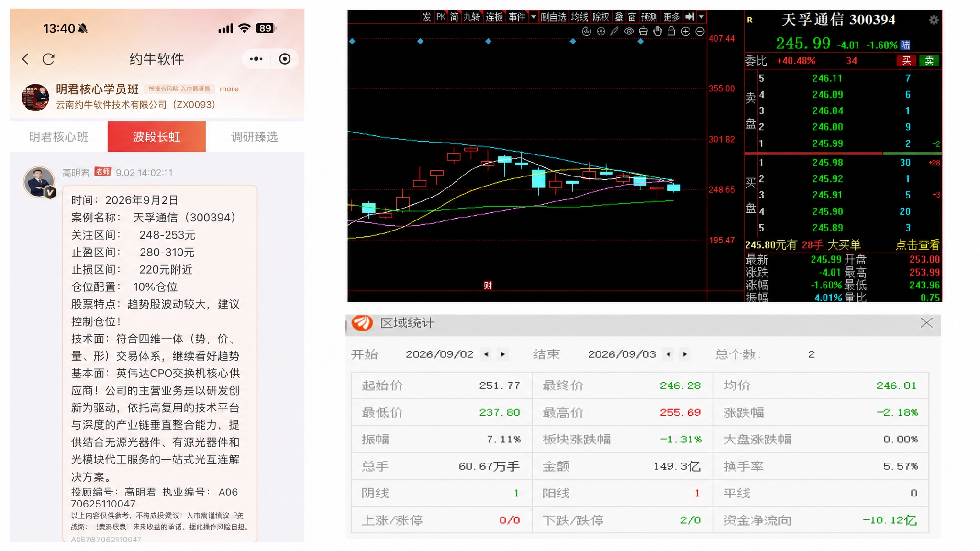Open the three-dot more options menu
The width and height of the screenshot is (980, 551).
click(x=256, y=59)
